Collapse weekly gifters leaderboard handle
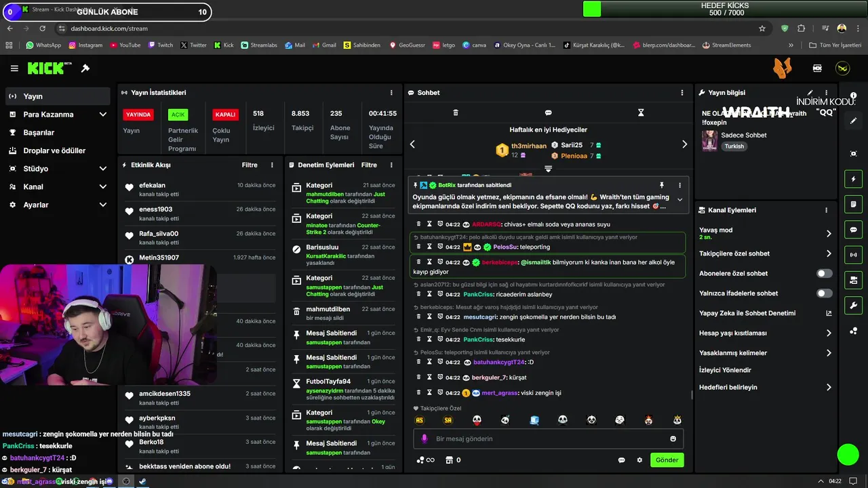 [548, 169]
